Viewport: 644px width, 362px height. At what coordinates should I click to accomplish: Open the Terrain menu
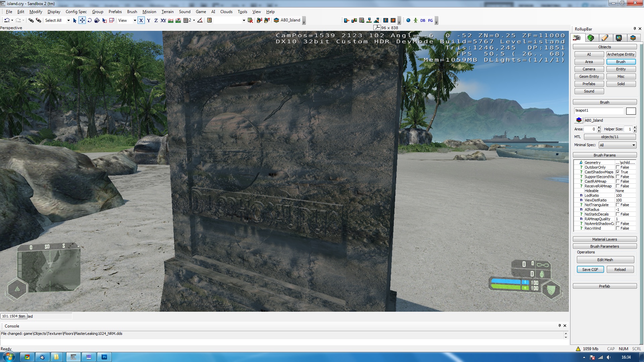point(167,11)
